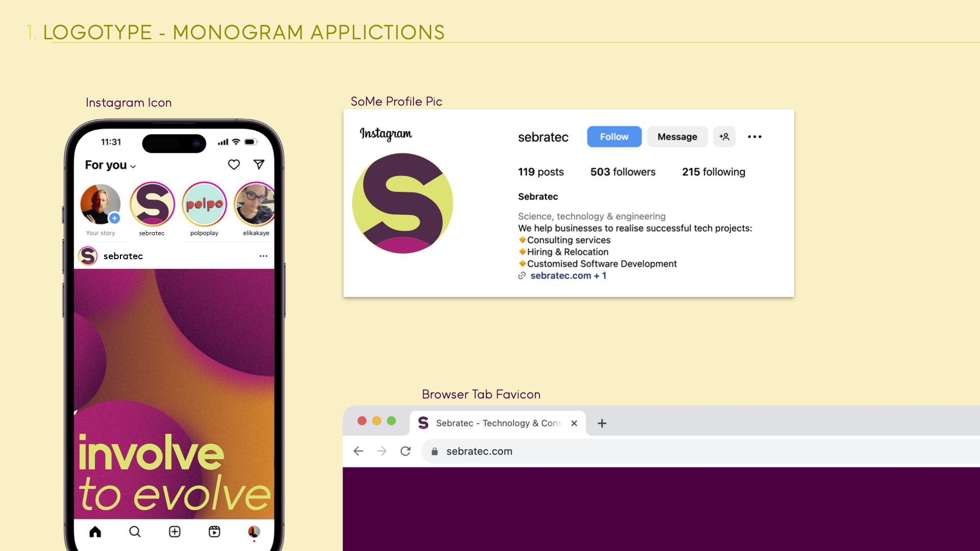Click the red close window dot
This screenshot has width=980, height=551.
[362, 421]
